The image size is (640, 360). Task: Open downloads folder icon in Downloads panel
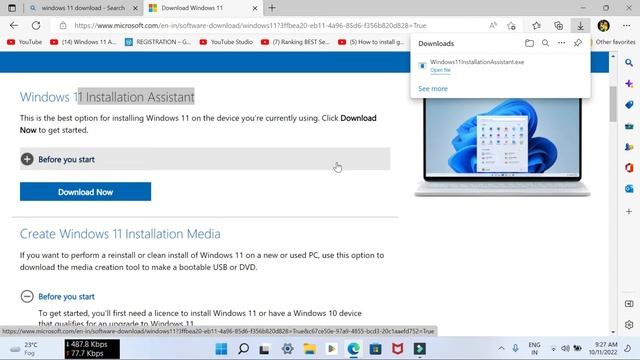coord(529,43)
